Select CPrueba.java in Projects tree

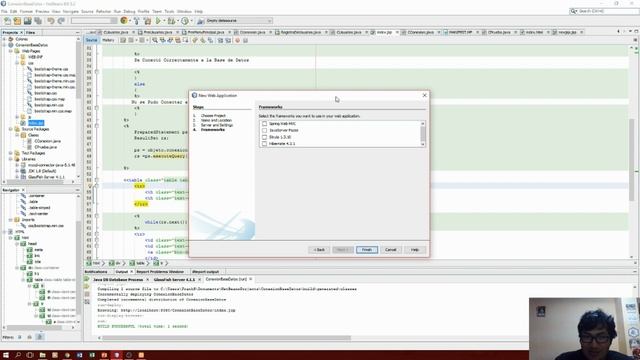click(x=45, y=147)
